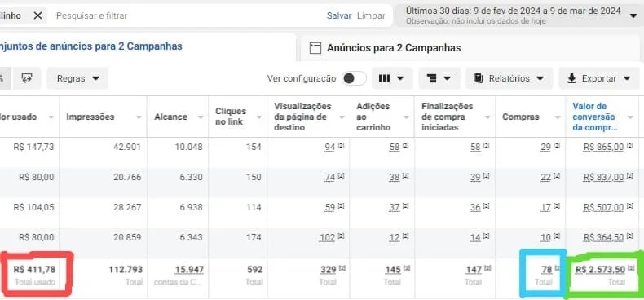Click info icon next to R$ 865,00
The image size is (644, 300).
(x=630, y=145)
